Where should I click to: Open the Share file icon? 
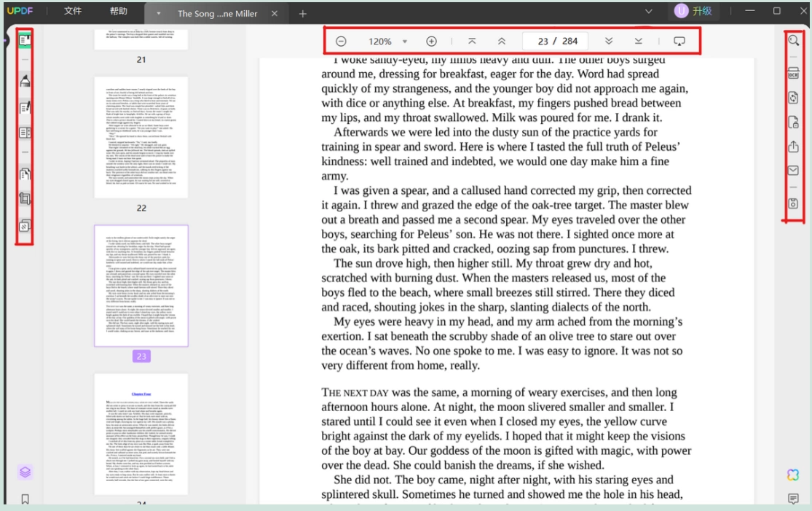pyautogui.click(x=793, y=147)
